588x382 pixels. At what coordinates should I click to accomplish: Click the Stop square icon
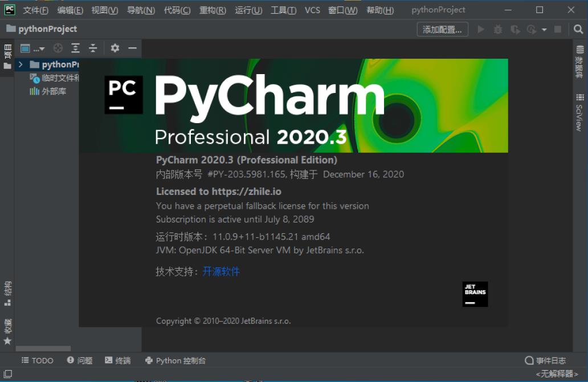pyautogui.click(x=558, y=29)
